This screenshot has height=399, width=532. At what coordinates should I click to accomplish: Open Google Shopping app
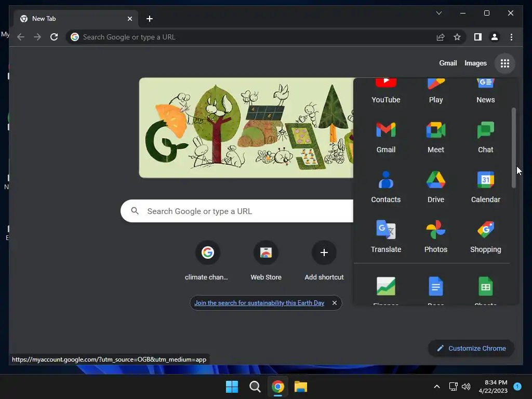click(486, 237)
